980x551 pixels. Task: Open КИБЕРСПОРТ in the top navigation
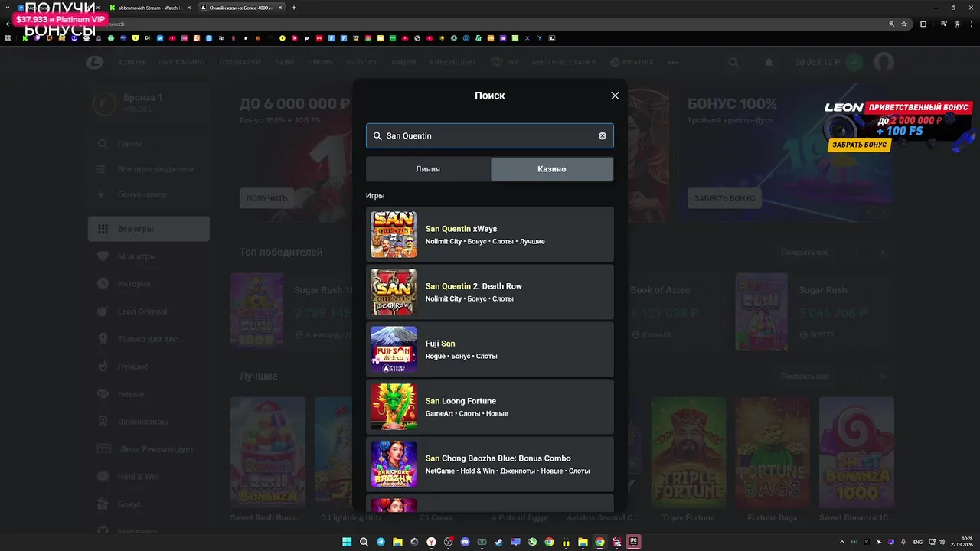(453, 63)
